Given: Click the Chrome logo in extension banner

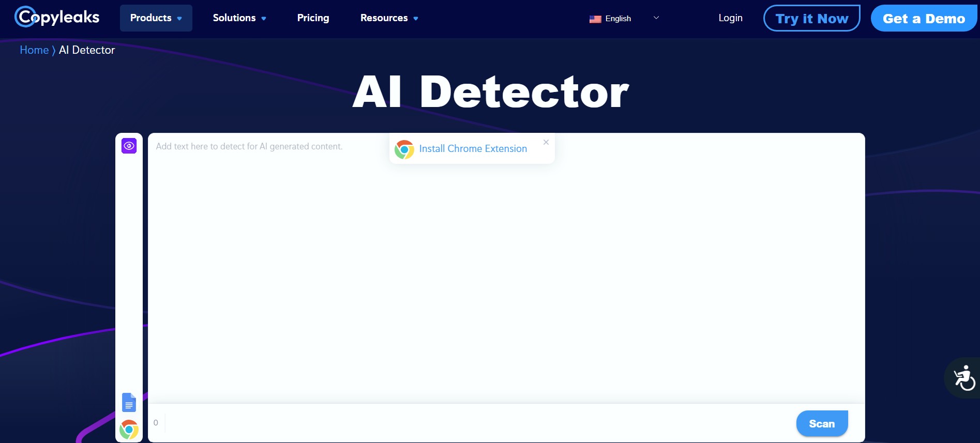Looking at the screenshot, I should pyautogui.click(x=404, y=149).
